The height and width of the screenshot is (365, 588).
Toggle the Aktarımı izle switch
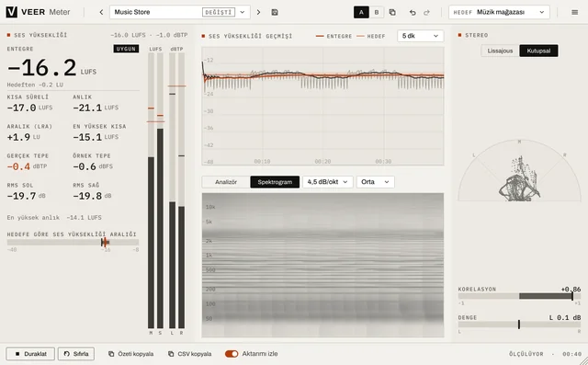[232, 354]
